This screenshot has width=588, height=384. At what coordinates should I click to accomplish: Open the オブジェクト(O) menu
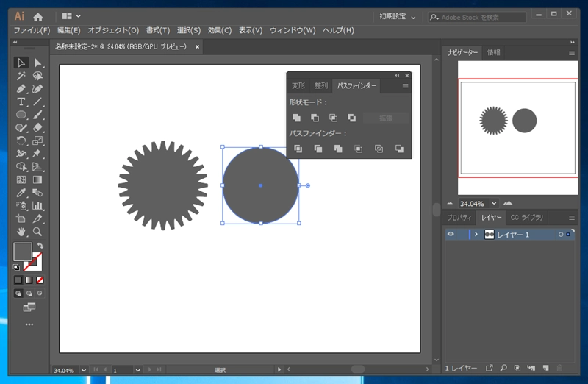tap(113, 30)
